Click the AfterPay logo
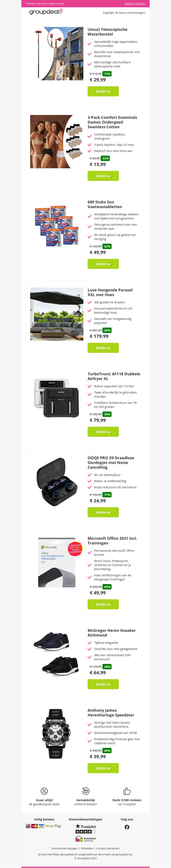Screen dimensions: 171x868 [x=53, y=826]
